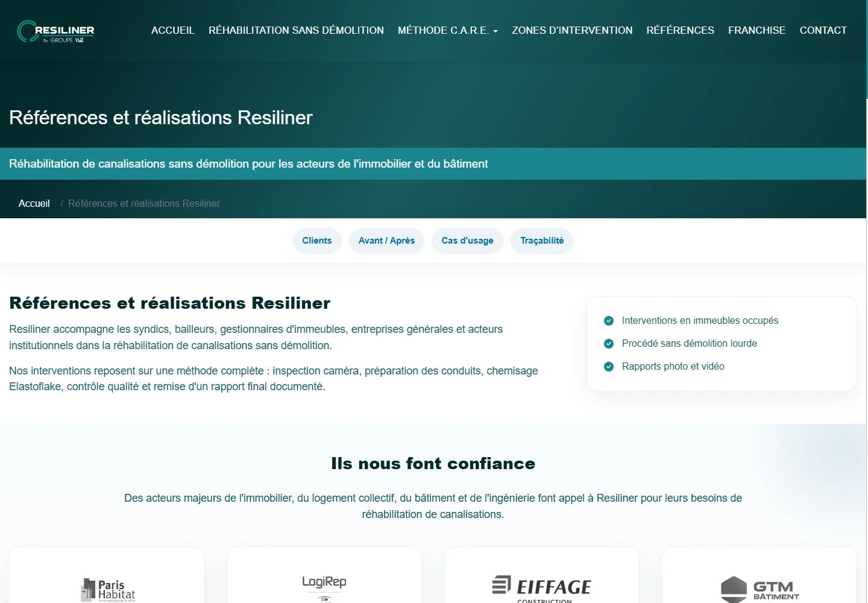
Task: Open Zones d'intervention from navigation
Action: pyautogui.click(x=572, y=30)
